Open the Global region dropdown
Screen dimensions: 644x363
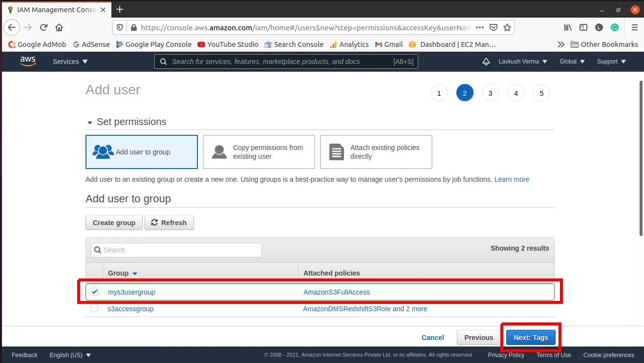click(572, 62)
